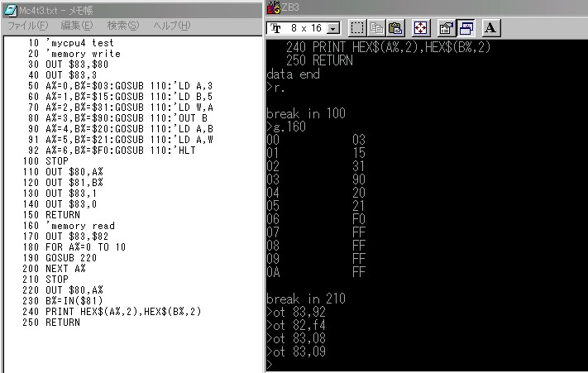
Task: Click the Mark selection tool icon
Action: 357,28
